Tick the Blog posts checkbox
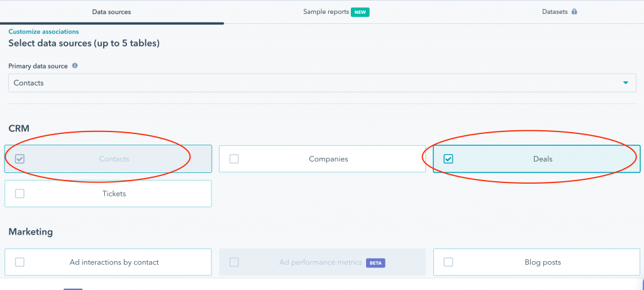The width and height of the screenshot is (644, 290). [x=448, y=262]
